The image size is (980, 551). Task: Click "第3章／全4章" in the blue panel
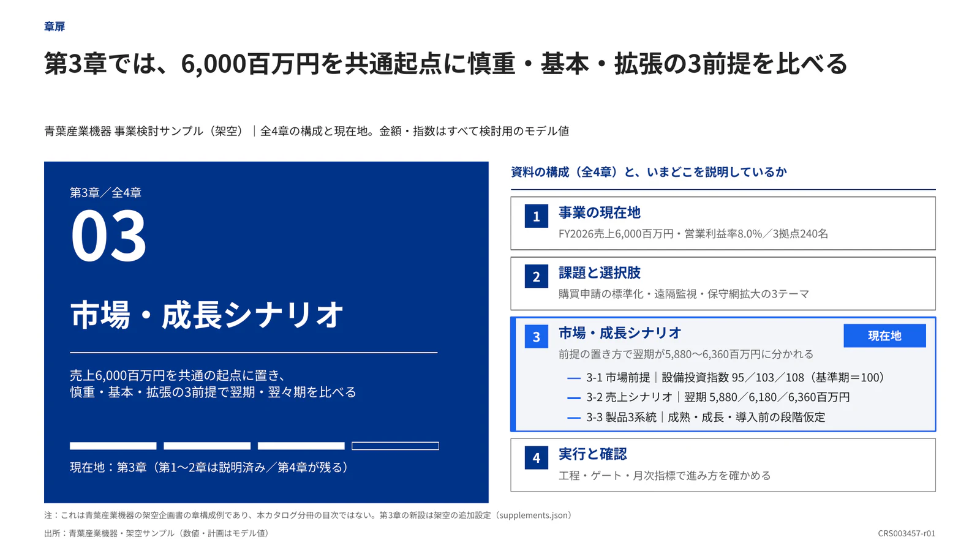(x=105, y=192)
